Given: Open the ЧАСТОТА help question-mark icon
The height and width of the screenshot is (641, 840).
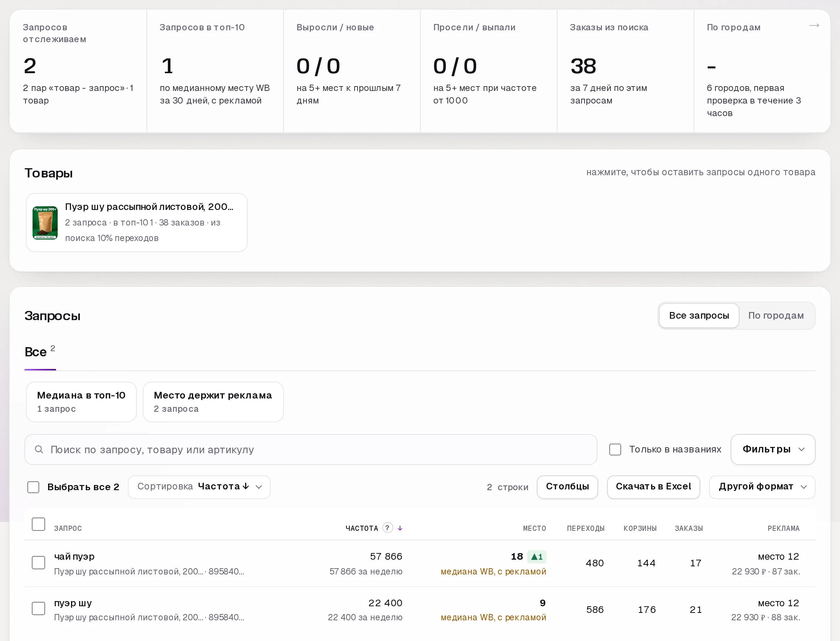Looking at the screenshot, I should click(x=387, y=528).
